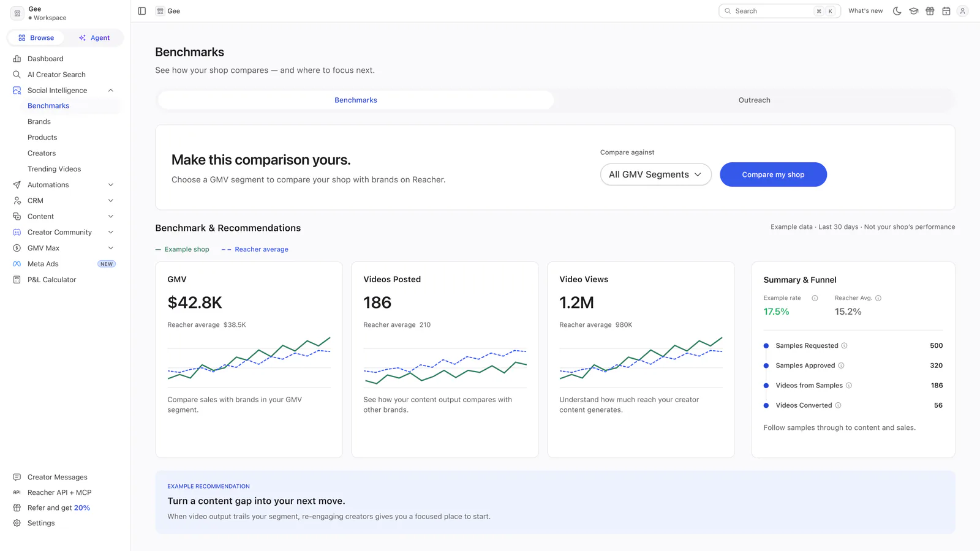Screen dimensions: 980x551
Task: Click the Dashboard bar chart icon
Action: point(17,59)
